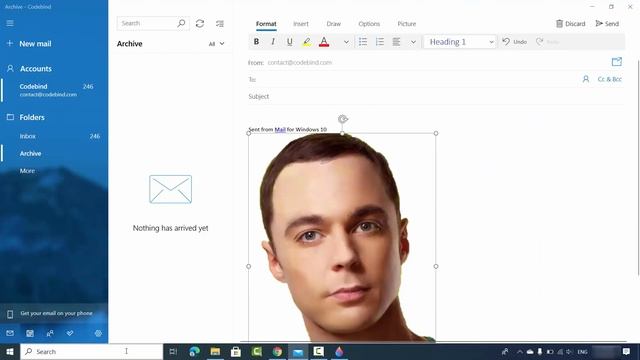Click the taskbar Search box

[92, 351]
